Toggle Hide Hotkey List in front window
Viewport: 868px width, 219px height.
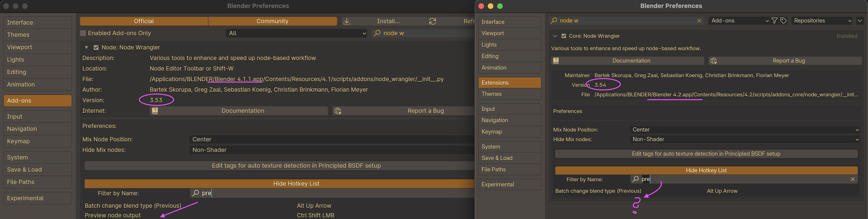tap(706, 170)
